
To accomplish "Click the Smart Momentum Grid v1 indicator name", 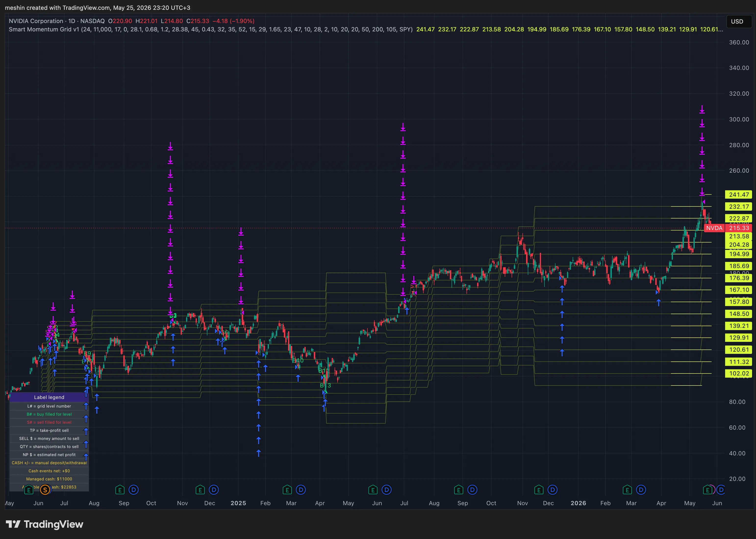I will [x=44, y=29].
